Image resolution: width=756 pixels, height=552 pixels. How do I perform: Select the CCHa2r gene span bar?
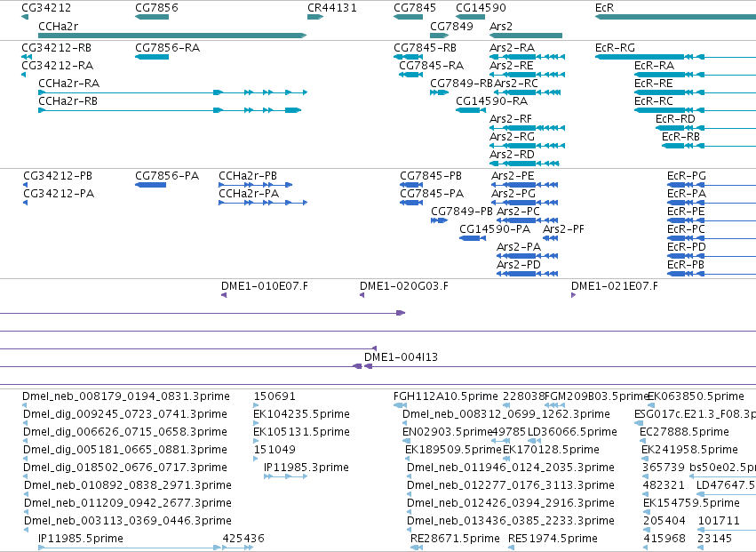point(172,36)
